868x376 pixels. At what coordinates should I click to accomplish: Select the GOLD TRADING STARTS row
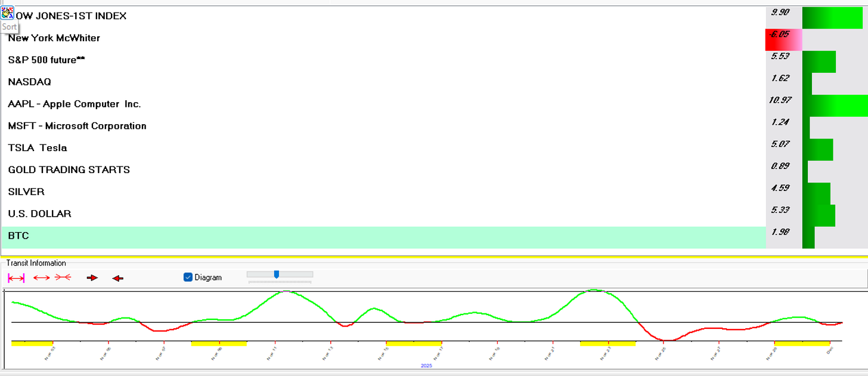pyautogui.click(x=383, y=170)
